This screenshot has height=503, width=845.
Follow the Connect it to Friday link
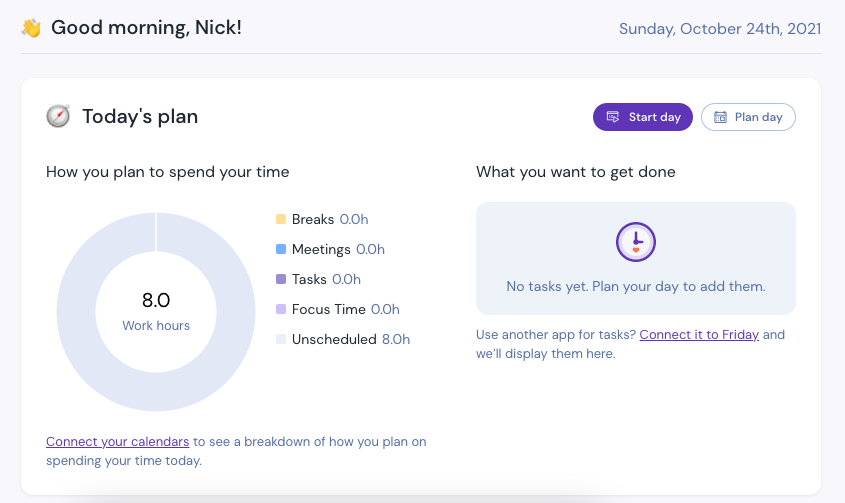tap(699, 334)
